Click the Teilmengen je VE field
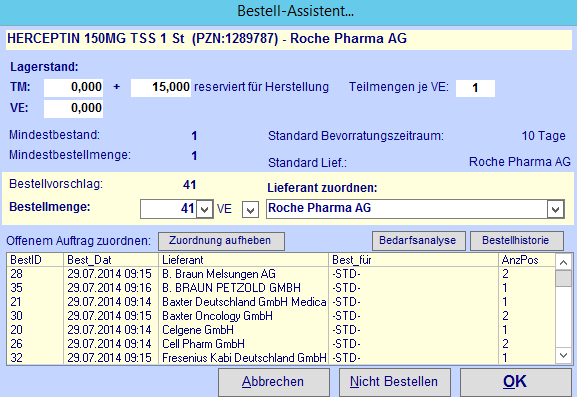577x397 pixels. point(475,88)
